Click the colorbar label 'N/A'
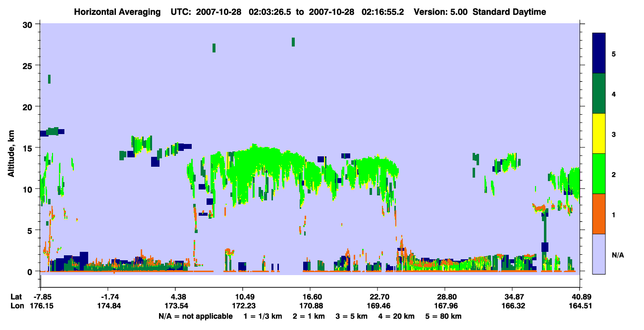This screenshot has width=644, height=330. click(x=617, y=255)
